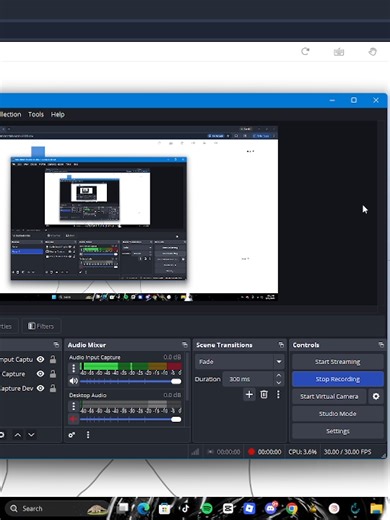Open the Help menu

click(58, 114)
